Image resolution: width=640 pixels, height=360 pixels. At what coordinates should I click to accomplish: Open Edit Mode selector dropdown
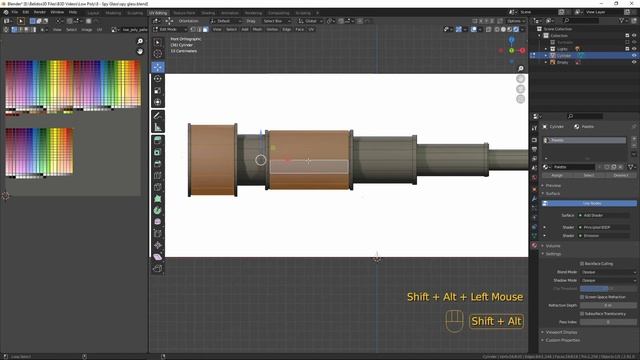coord(170,29)
